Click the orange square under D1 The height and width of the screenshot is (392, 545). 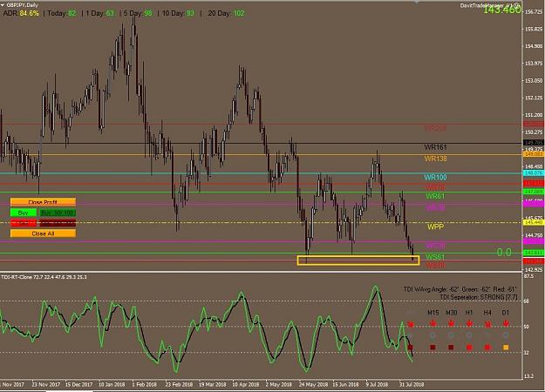coord(506,347)
